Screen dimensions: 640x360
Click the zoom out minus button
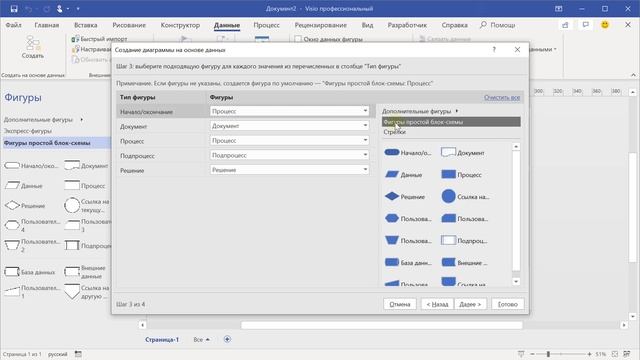click(x=532, y=354)
